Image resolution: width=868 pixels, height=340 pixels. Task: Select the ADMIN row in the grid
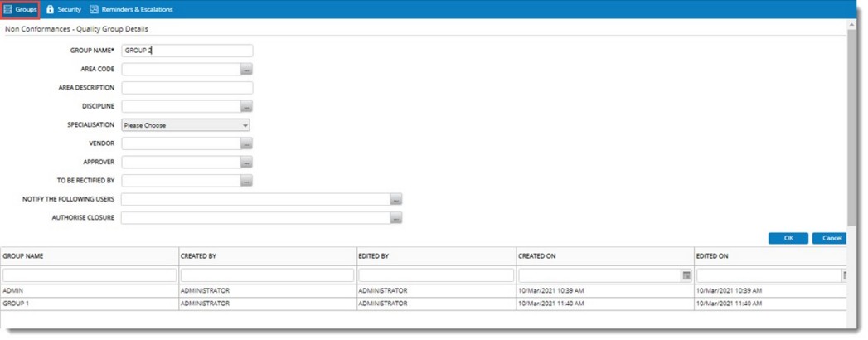pyautogui.click(x=90, y=291)
